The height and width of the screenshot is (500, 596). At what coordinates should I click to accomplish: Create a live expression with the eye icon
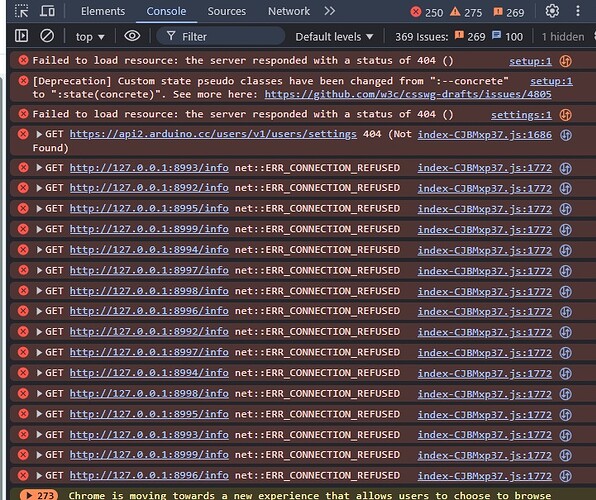coord(132,36)
